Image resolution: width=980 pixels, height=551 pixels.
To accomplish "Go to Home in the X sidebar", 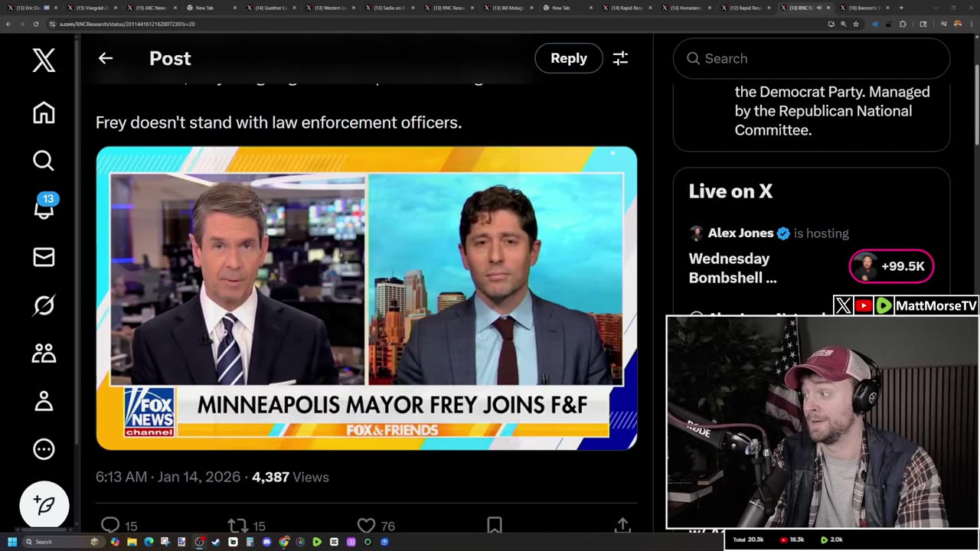I will click(x=44, y=112).
